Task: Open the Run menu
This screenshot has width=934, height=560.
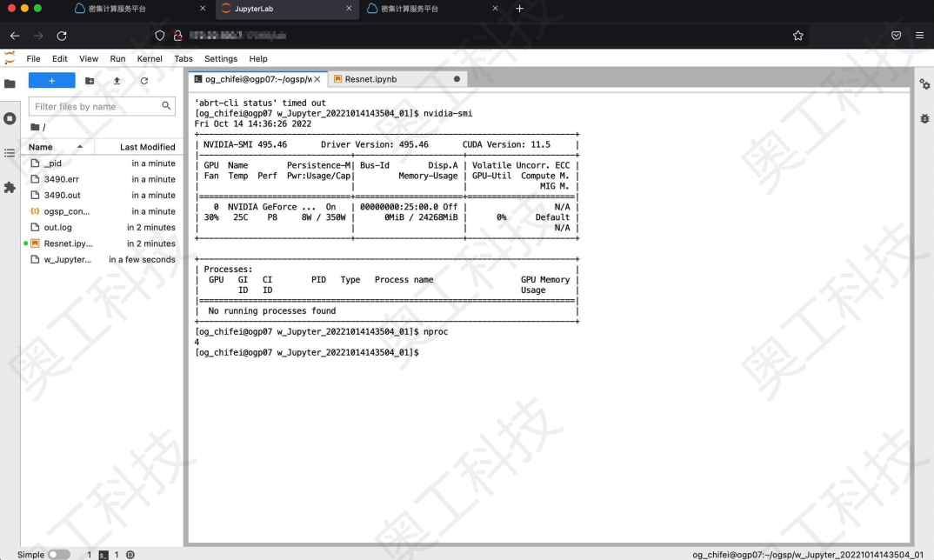Action: (x=118, y=58)
